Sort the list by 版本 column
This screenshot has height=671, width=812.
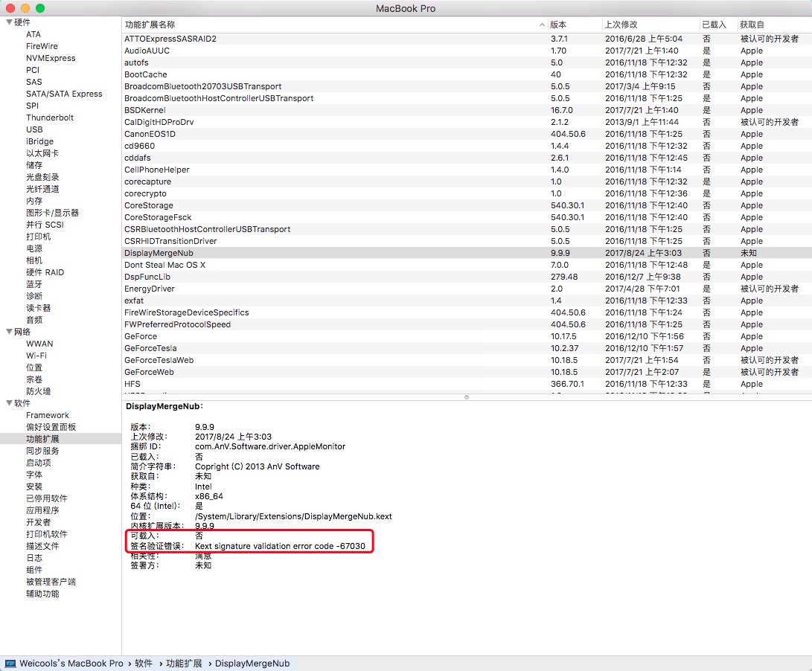(559, 25)
